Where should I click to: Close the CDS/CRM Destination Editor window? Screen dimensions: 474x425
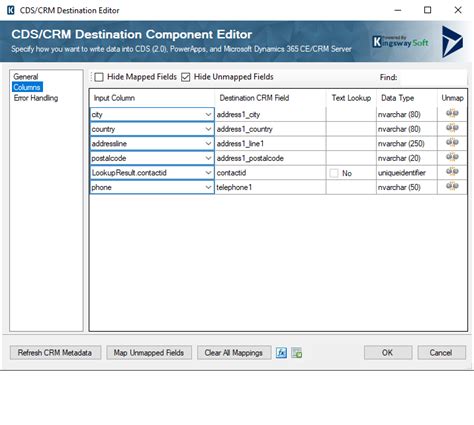[x=458, y=10]
